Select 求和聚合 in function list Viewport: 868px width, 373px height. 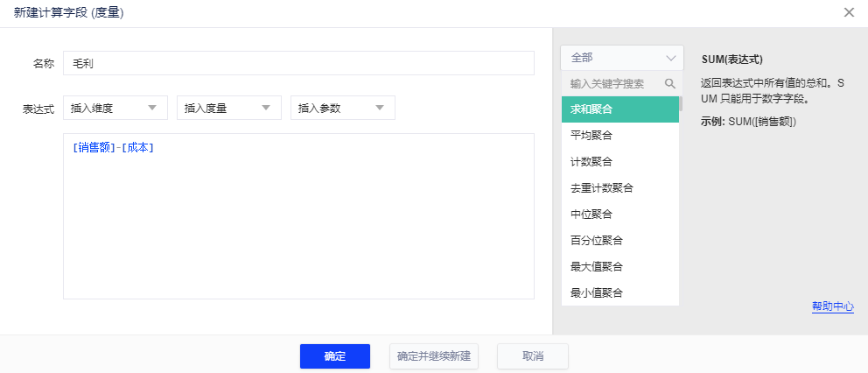click(620, 109)
